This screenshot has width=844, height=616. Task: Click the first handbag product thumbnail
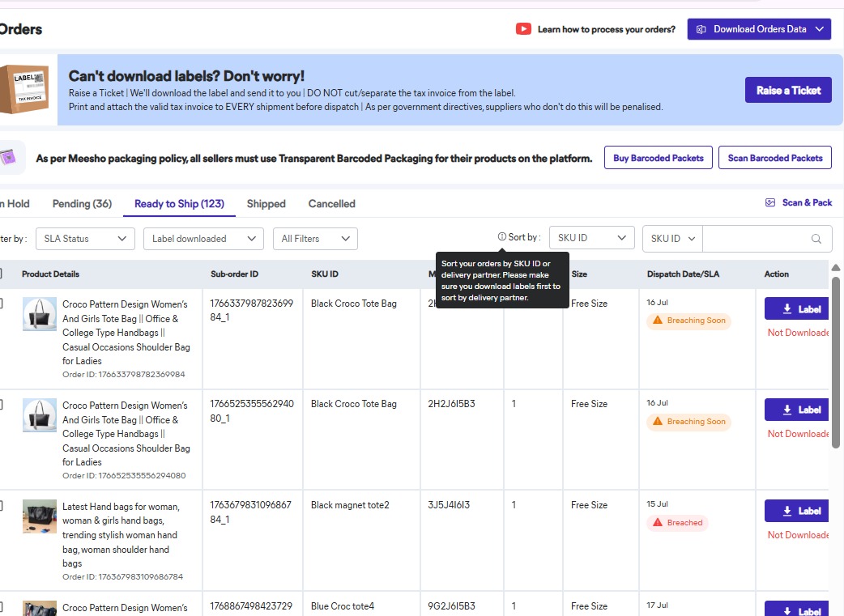pos(40,314)
